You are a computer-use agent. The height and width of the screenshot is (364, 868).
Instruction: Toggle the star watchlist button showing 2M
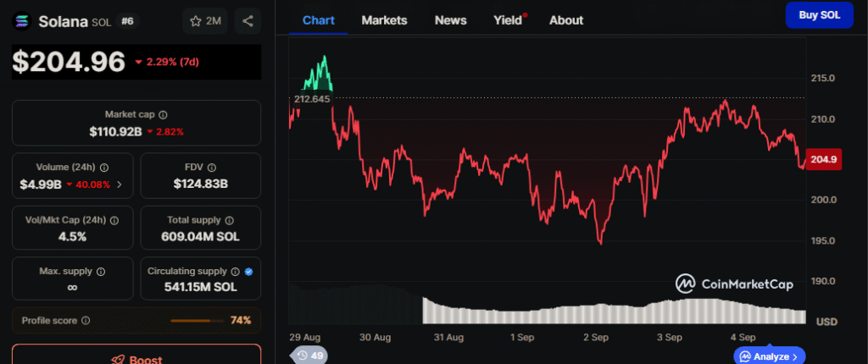coord(204,20)
